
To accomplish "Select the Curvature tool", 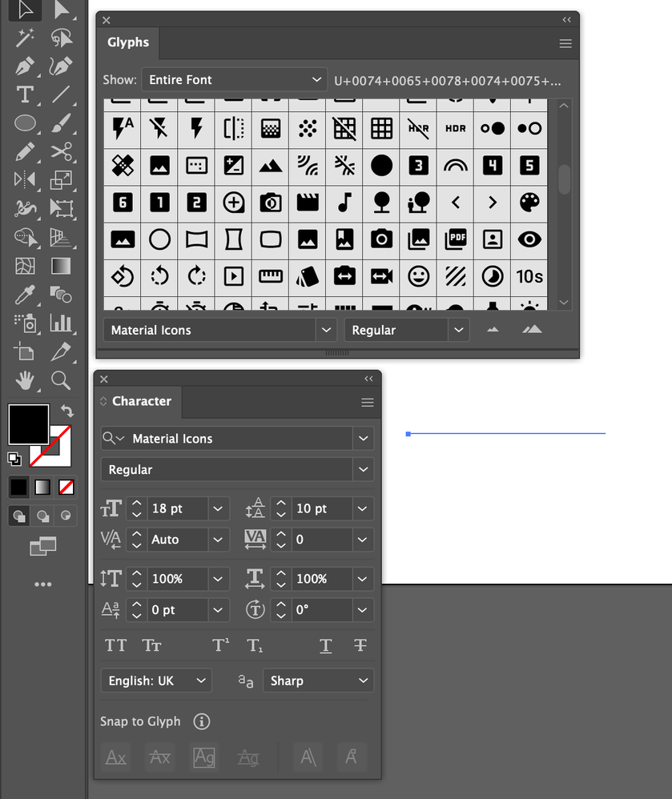I will click(x=61, y=66).
